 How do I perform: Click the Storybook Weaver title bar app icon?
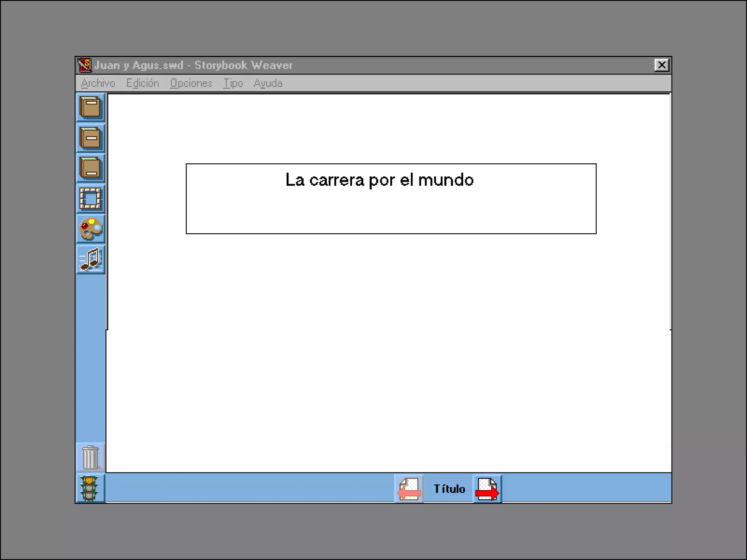(x=84, y=65)
